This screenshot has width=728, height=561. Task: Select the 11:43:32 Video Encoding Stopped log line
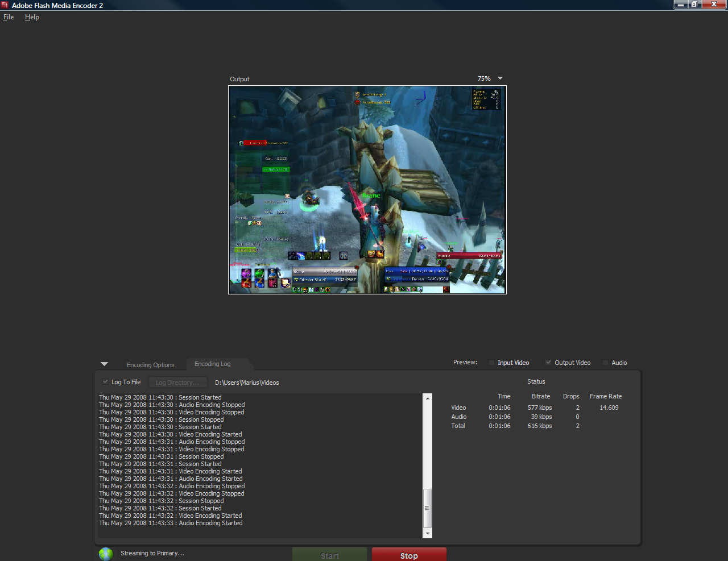172,493
